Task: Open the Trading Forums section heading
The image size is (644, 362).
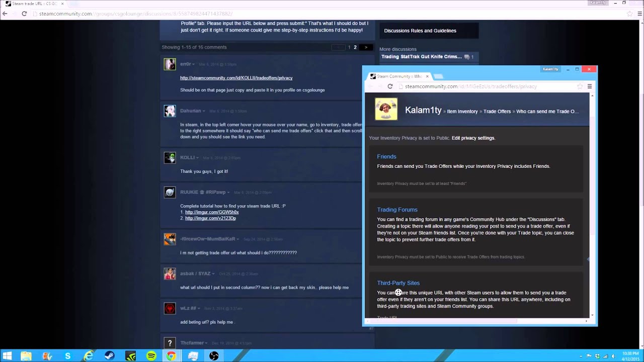Action: pos(397,210)
